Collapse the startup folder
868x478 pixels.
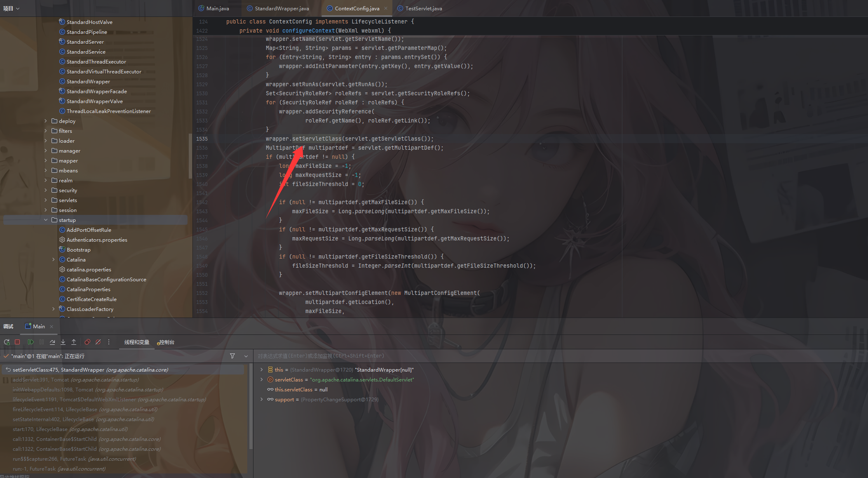click(46, 220)
